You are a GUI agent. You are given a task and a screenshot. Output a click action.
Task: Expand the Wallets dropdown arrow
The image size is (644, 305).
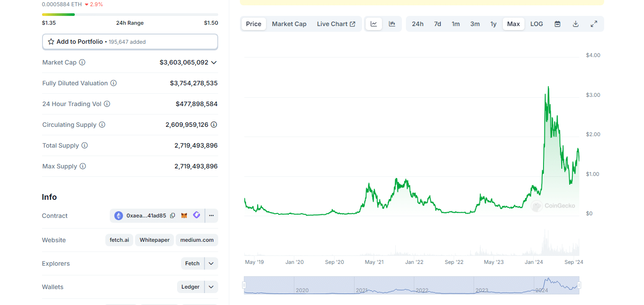point(211,287)
